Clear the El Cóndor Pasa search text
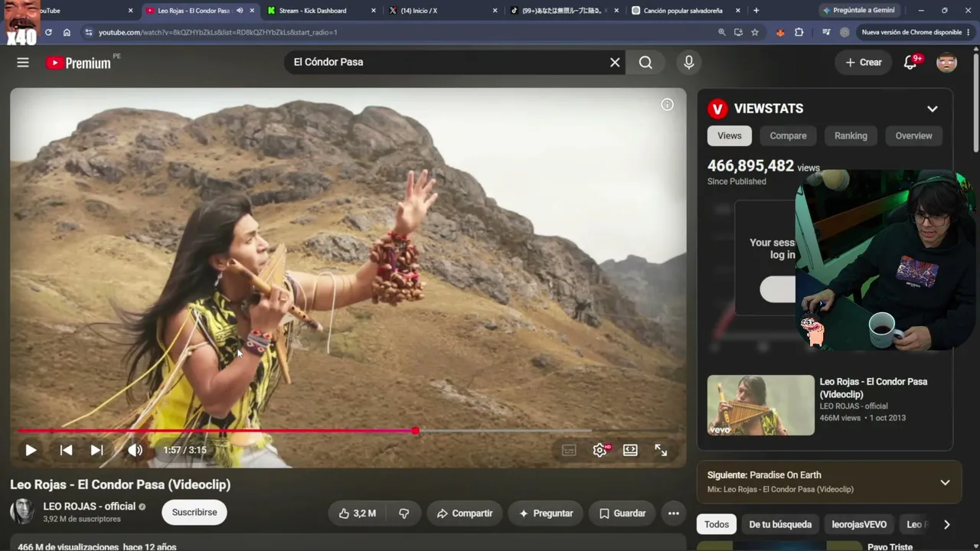This screenshot has height=551, width=980. coord(615,63)
